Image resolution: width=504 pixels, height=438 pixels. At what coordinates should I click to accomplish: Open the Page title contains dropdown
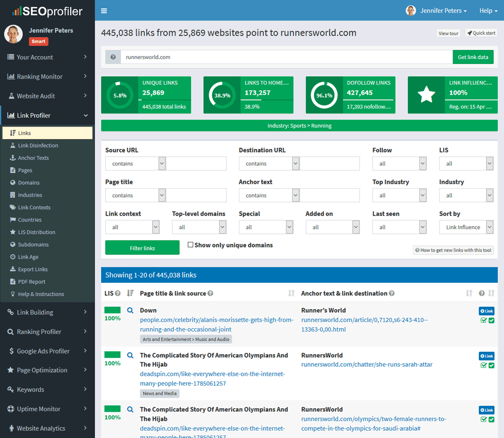click(x=136, y=196)
